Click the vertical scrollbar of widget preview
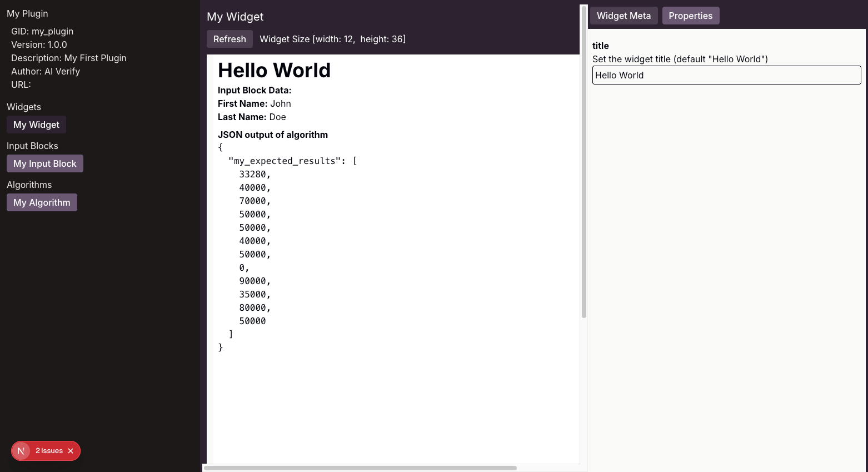 click(x=584, y=161)
